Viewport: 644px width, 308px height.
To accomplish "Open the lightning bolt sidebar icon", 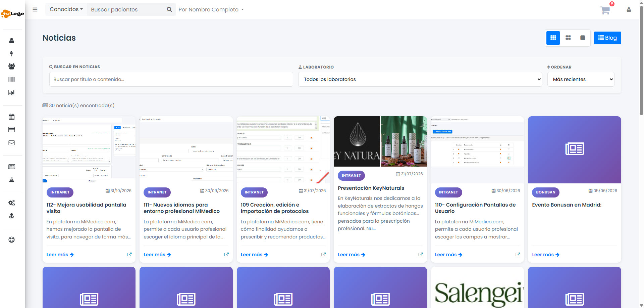I will click(12, 53).
